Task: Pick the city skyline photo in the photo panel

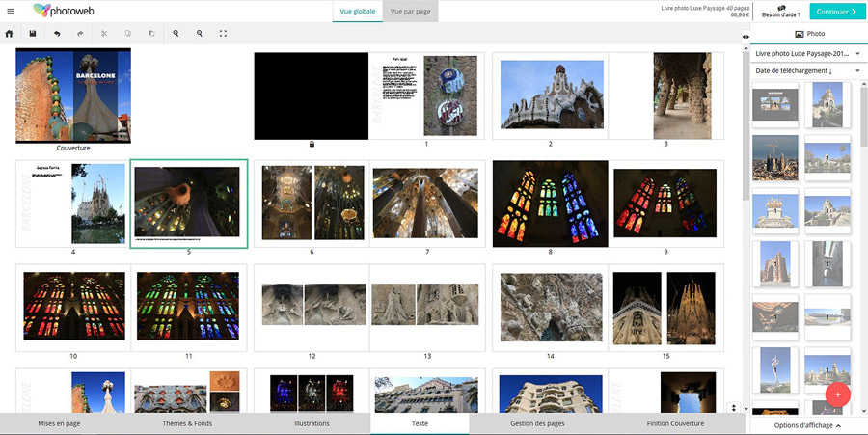Action: pos(775,158)
